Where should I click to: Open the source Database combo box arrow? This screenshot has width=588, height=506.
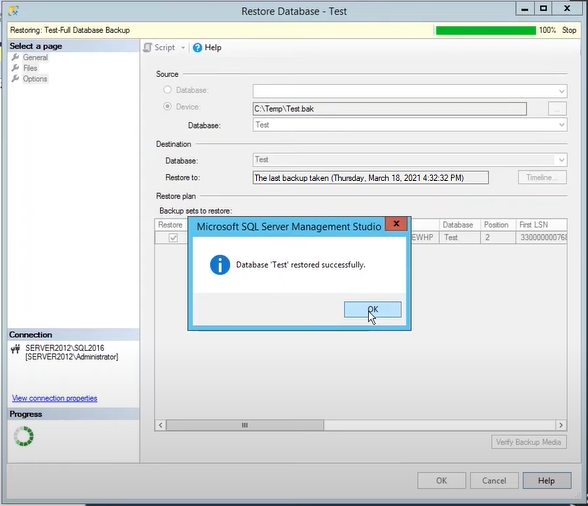(x=561, y=91)
